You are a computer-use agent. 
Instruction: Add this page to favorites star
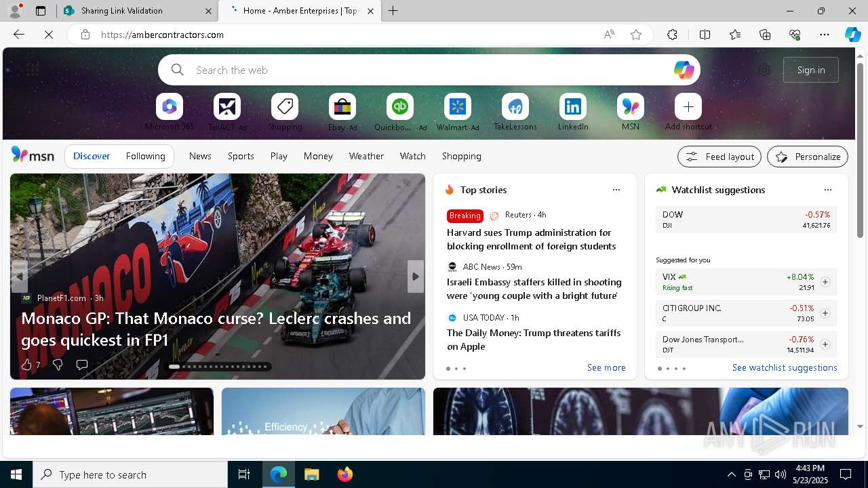636,35
